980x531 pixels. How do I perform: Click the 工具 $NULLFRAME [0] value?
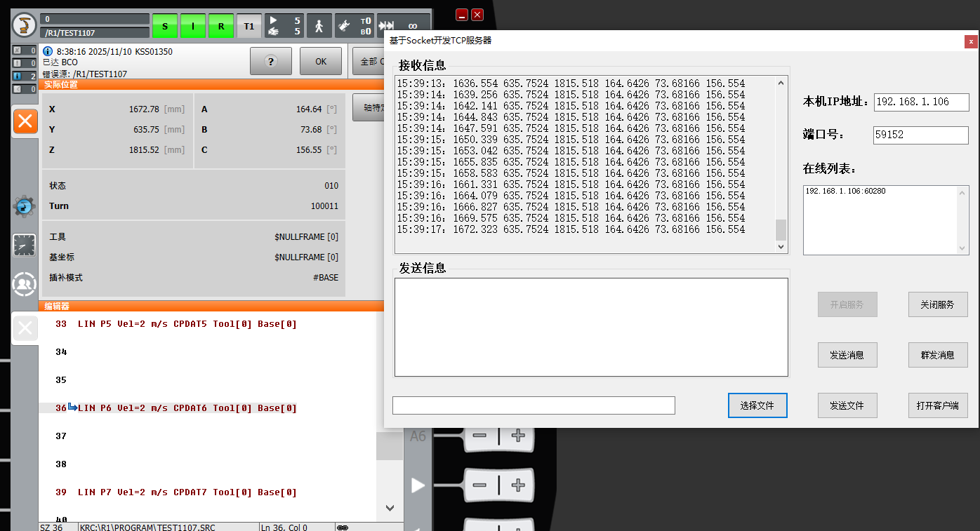click(306, 237)
